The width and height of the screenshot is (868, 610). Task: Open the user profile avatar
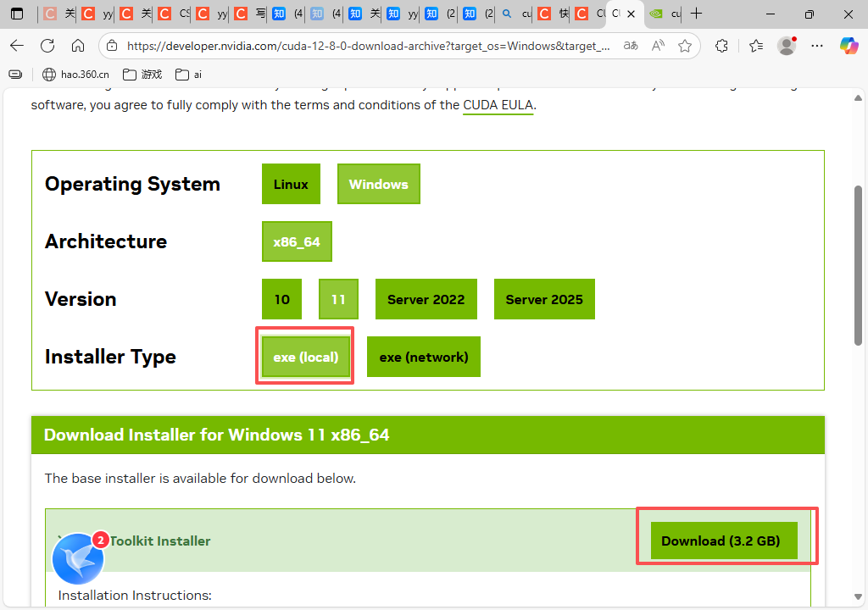(x=787, y=46)
